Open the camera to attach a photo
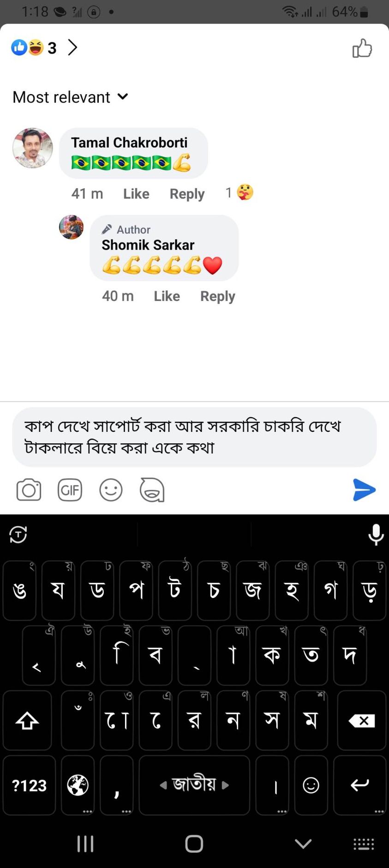This screenshot has width=389, height=868. [x=29, y=490]
